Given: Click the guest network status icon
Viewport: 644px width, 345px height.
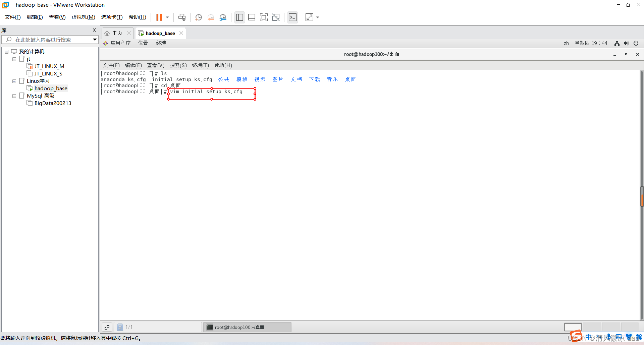Looking at the screenshot, I should 617,43.
